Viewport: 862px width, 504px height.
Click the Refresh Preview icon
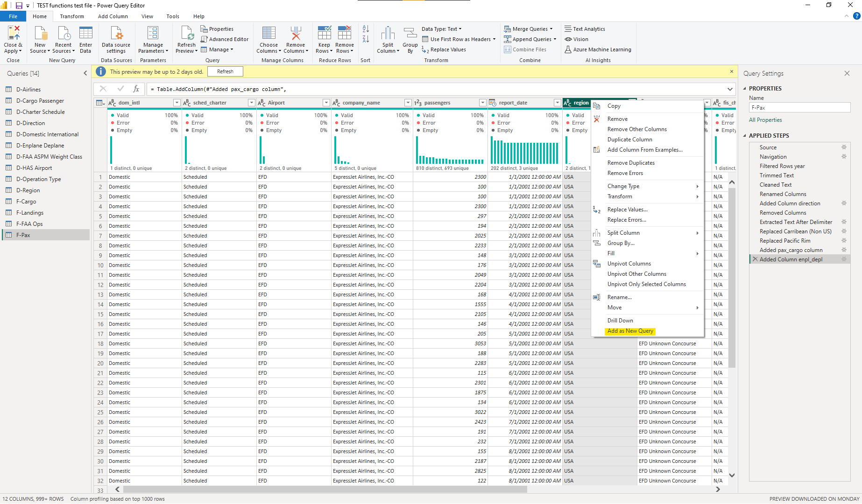[187, 34]
